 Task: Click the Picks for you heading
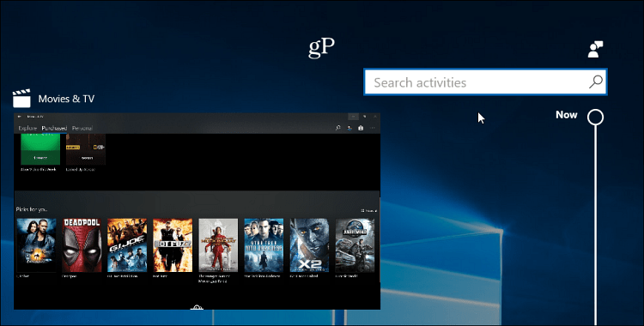pyautogui.click(x=31, y=209)
